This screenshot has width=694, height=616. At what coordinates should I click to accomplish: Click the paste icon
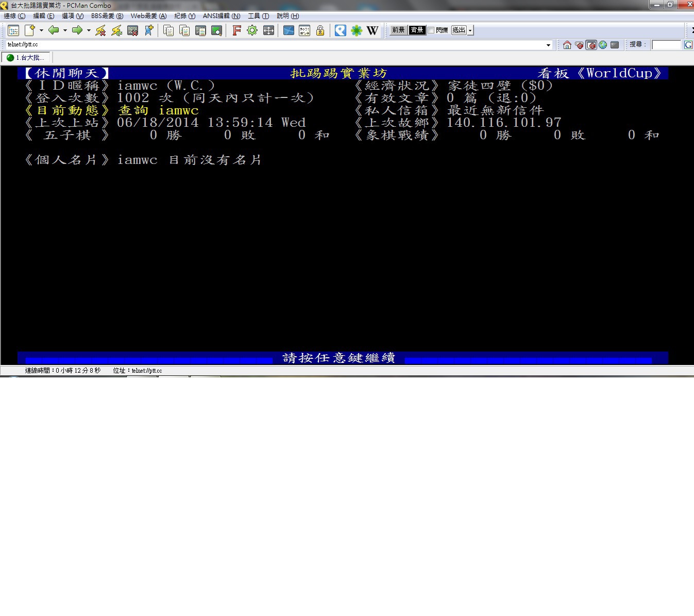tap(184, 30)
